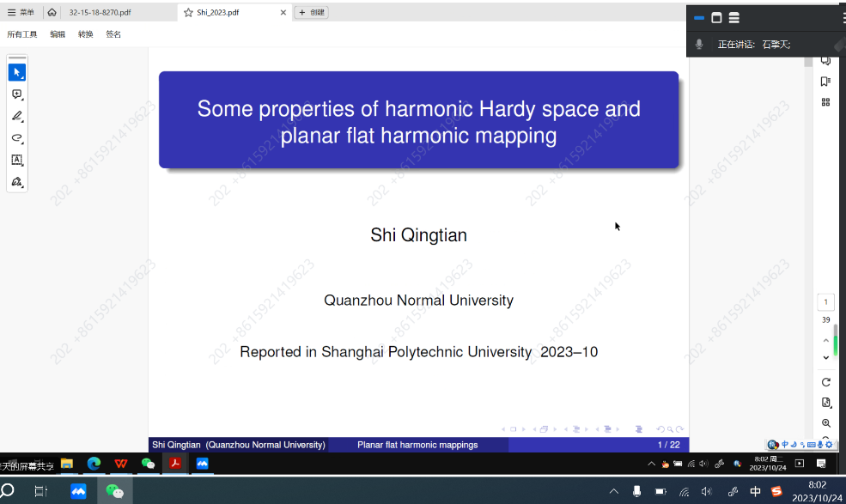The image size is (846, 504).
Task: Star the Shi_2023.pdf tab as favorite
Action: 189,13
